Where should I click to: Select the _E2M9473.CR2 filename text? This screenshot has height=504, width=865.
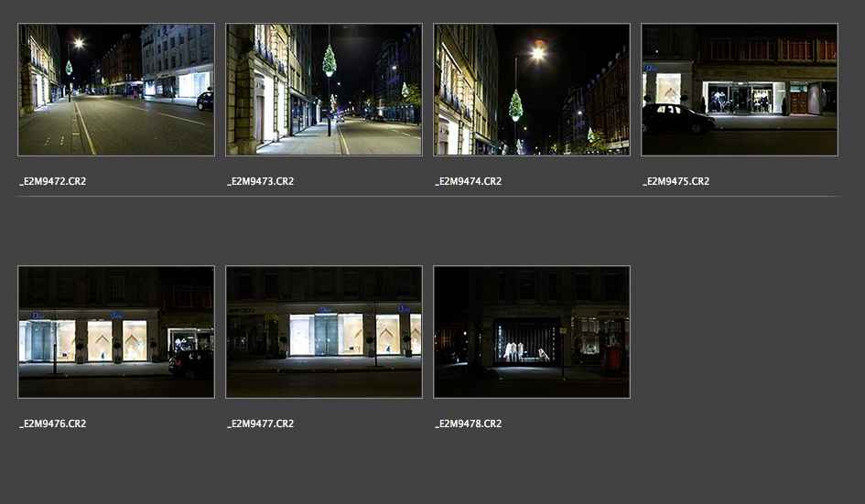click(x=261, y=181)
